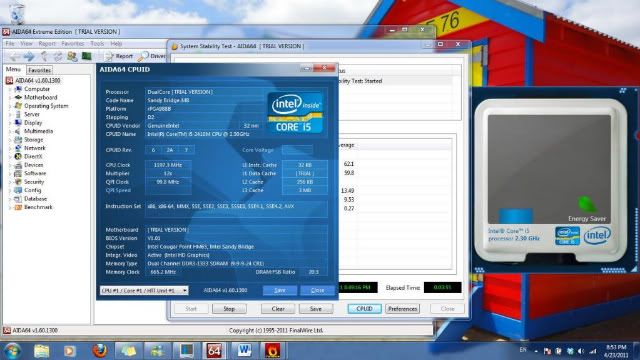Expand the Network tree node

(x=10, y=148)
